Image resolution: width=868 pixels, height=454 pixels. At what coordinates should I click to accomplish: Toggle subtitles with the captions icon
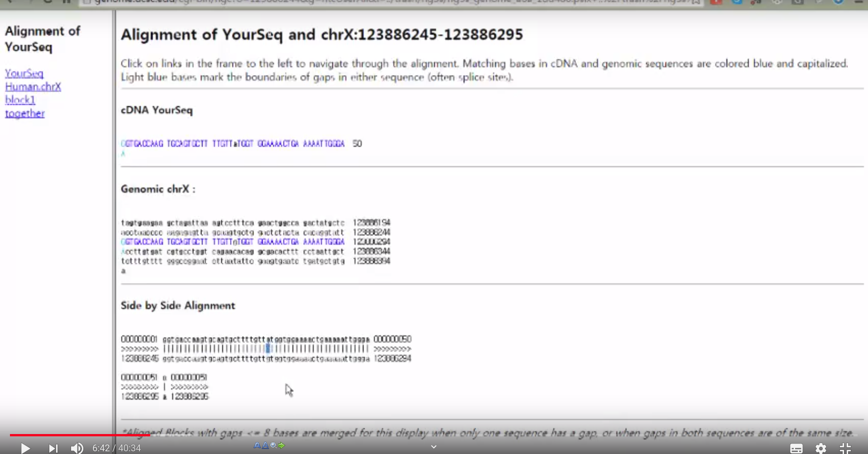click(796, 448)
